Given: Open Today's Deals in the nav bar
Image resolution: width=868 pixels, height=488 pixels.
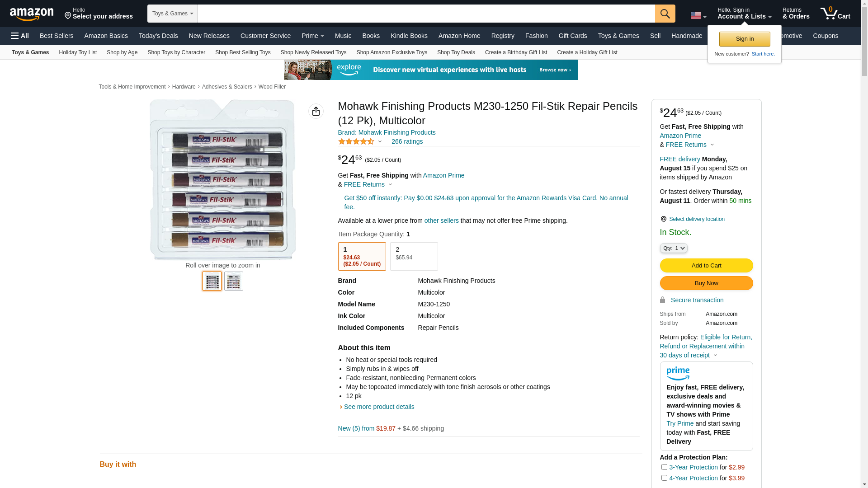Looking at the screenshot, I should 158,36.
